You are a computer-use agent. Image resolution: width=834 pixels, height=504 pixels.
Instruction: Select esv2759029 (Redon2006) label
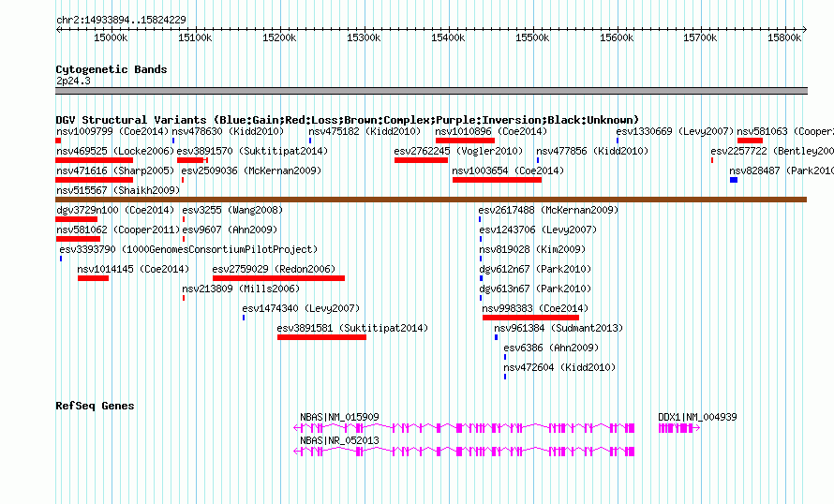point(274,269)
